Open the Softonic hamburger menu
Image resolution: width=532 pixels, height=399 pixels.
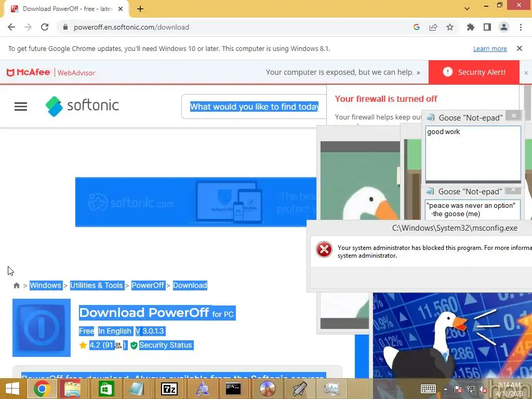click(x=21, y=107)
